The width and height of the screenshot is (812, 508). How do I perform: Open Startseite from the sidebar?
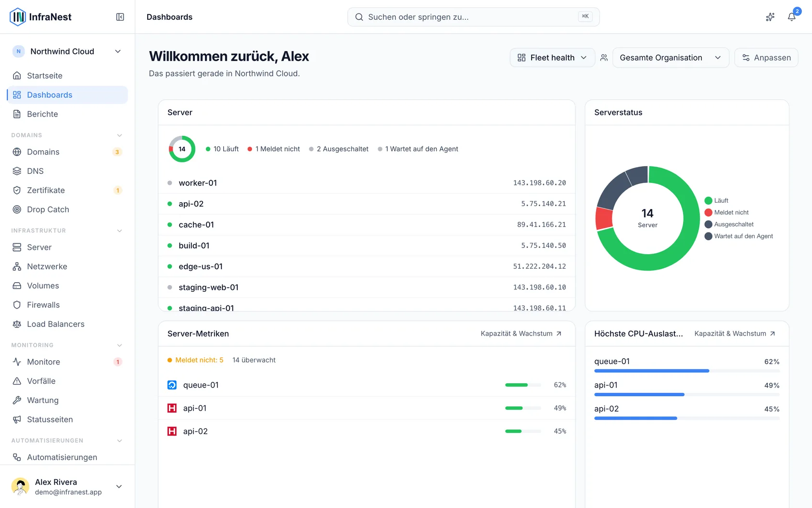[x=67, y=76]
